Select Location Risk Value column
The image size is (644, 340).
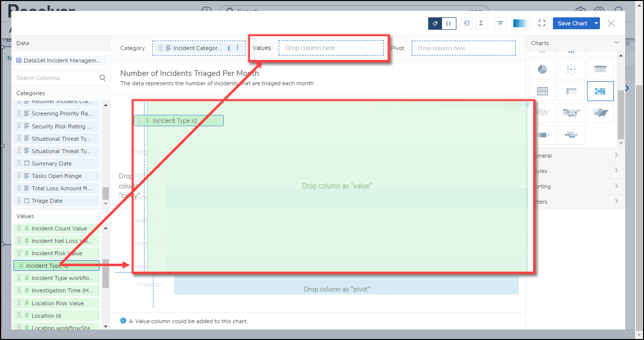pos(56,303)
